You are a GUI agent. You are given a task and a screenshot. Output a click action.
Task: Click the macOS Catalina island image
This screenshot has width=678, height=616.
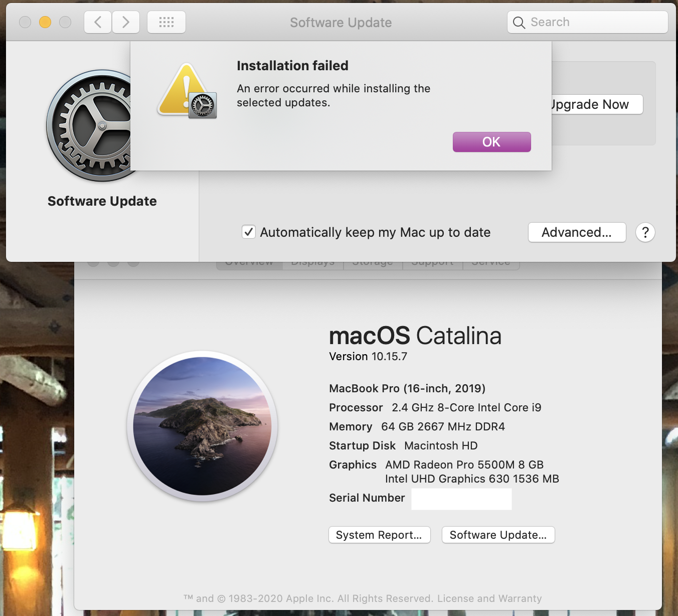click(202, 426)
